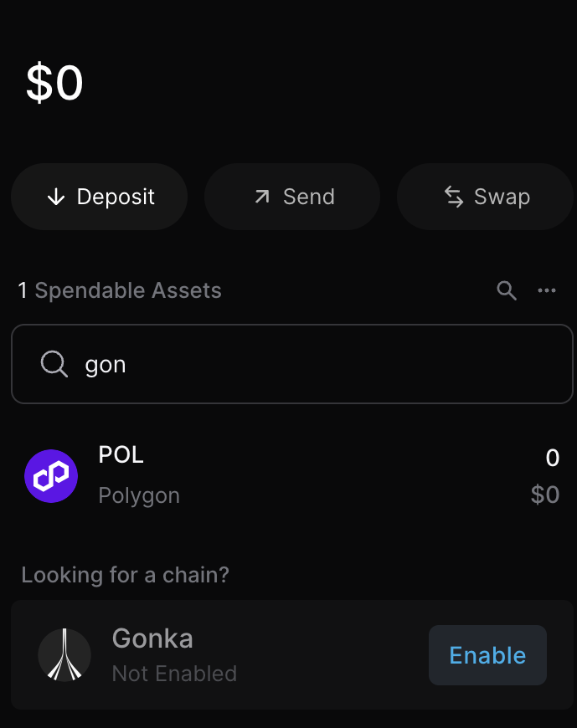Enable the Gonka chain
577x728 pixels.
(x=487, y=654)
